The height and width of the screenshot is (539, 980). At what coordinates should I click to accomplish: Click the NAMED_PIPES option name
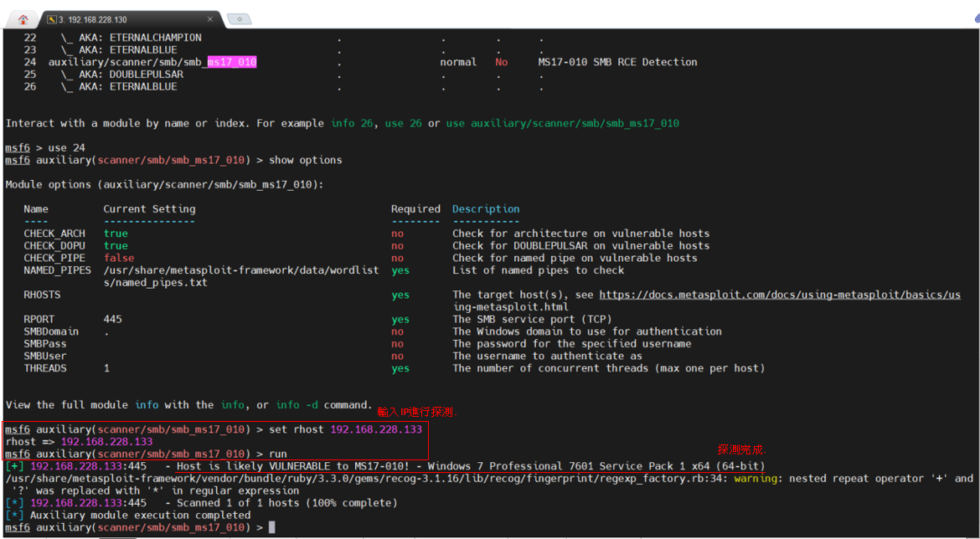tap(58, 270)
